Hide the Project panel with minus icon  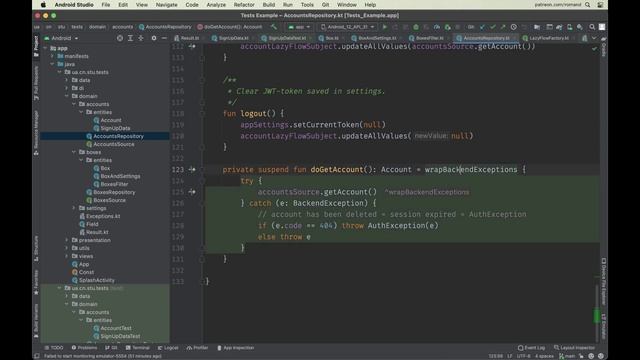pyautogui.click(x=164, y=38)
